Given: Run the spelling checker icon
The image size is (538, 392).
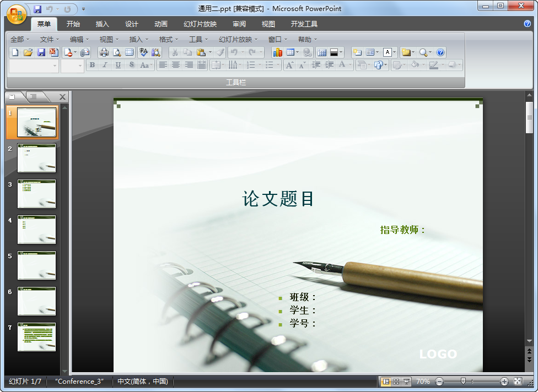Looking at the screenshot, I should pyautogui.click(x=143, y=52).
